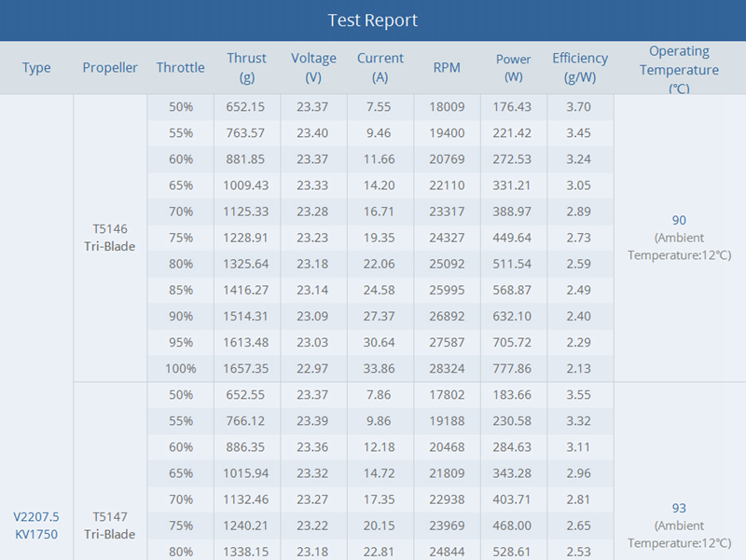Image resolution: width=746 pixels, height=560 pixels.
Task: Click the Throttle column header
Action: click(x=180, y=68)
